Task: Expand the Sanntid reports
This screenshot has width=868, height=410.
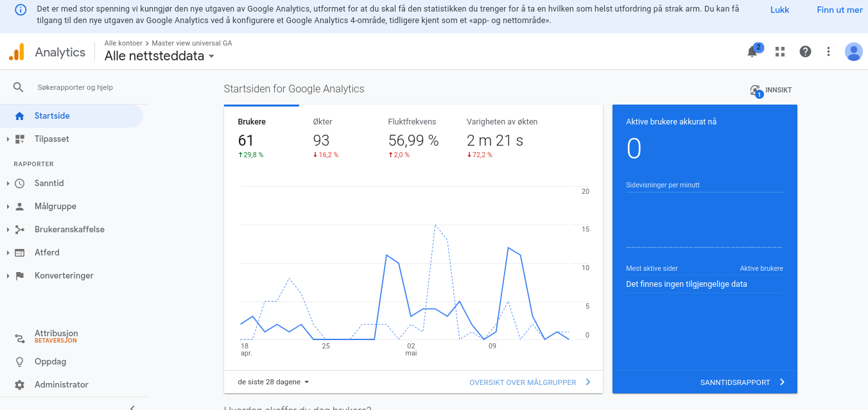Action: [8, 184]
